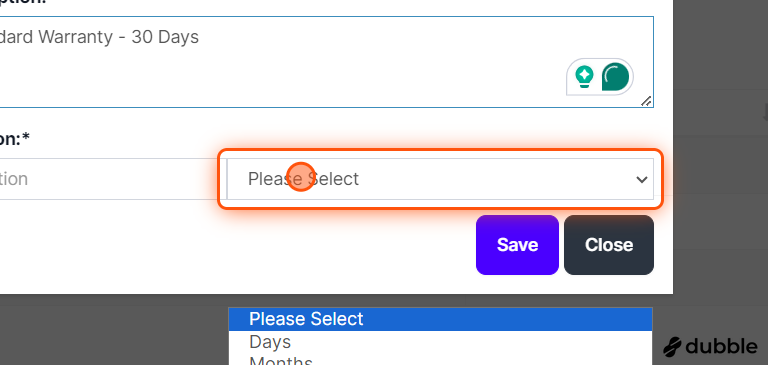Open the Please Select duration unit dropdown
The image size is (768, 365).
[x=440, y=179]
